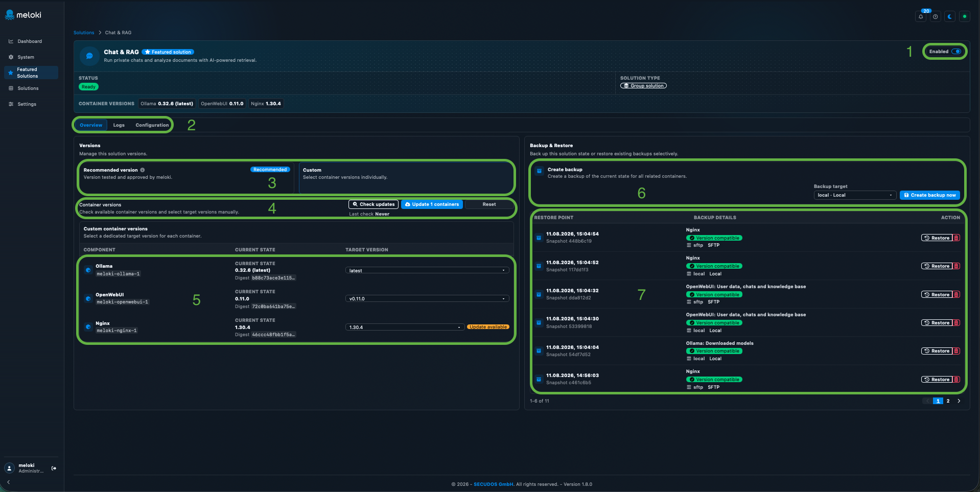Switch to the Configuration tab
This screenshot has height=492, width=980.
pyautogui.click(x=152, y=125)
